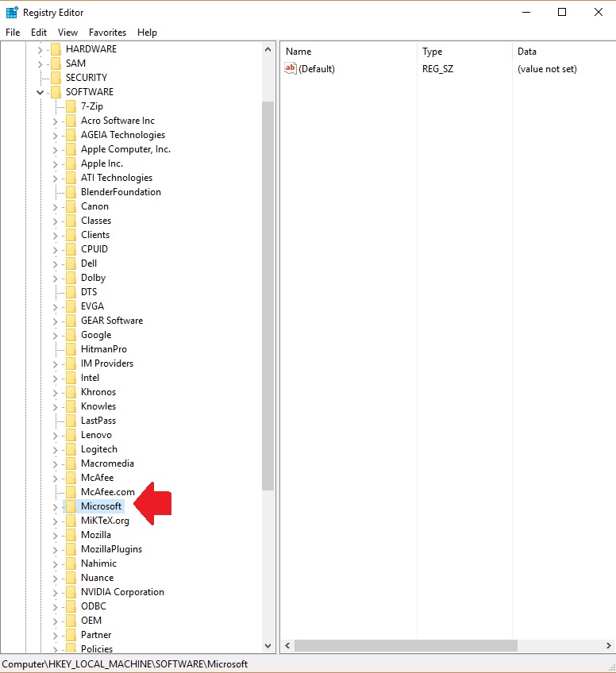Viewport: 616px width, 673px height.
Task: Click the SECURITY folder icon
Action: click(x=56, y=78)
